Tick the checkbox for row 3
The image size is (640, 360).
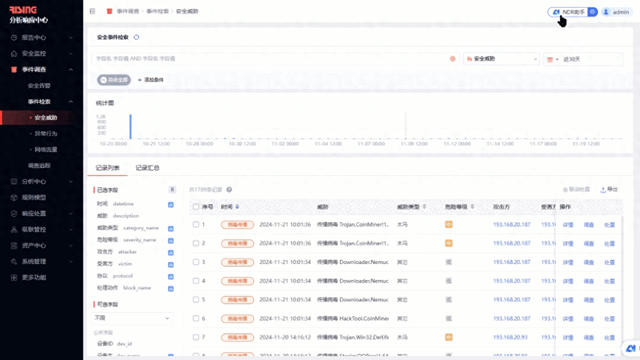(196, 262)
